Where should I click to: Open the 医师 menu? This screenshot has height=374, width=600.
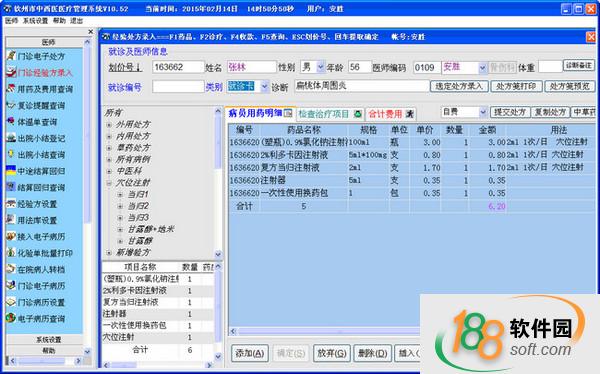(x=11, y=21)
